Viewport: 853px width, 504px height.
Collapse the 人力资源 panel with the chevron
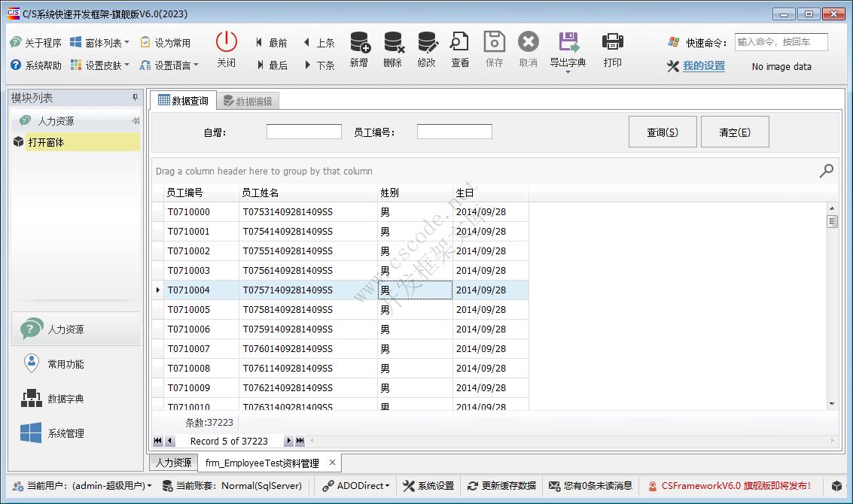(136, 120)
